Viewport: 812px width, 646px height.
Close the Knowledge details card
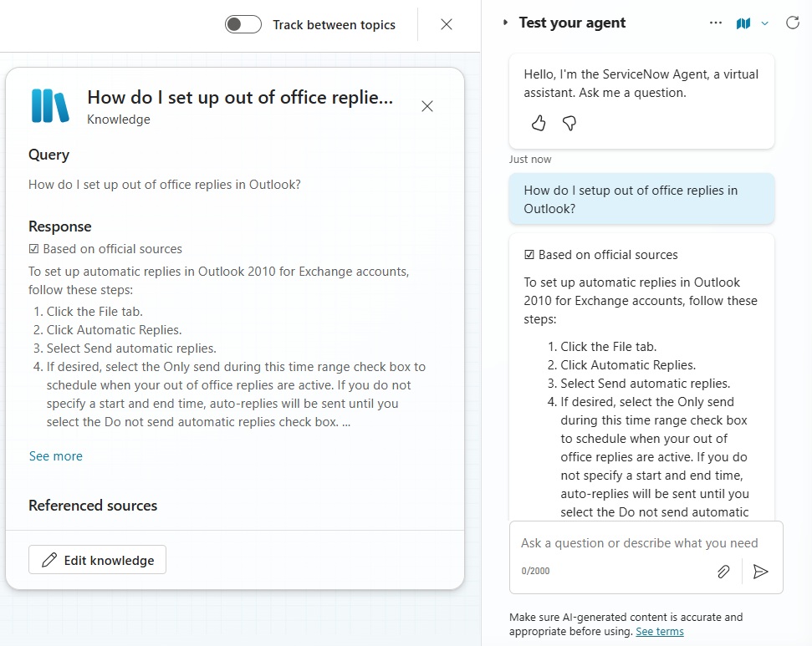point(427,106)
